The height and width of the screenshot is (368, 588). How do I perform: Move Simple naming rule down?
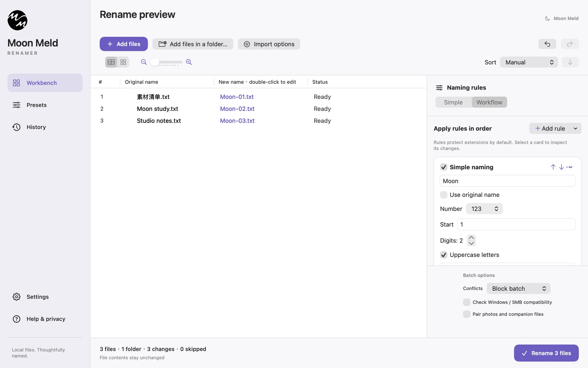[562, 167]
